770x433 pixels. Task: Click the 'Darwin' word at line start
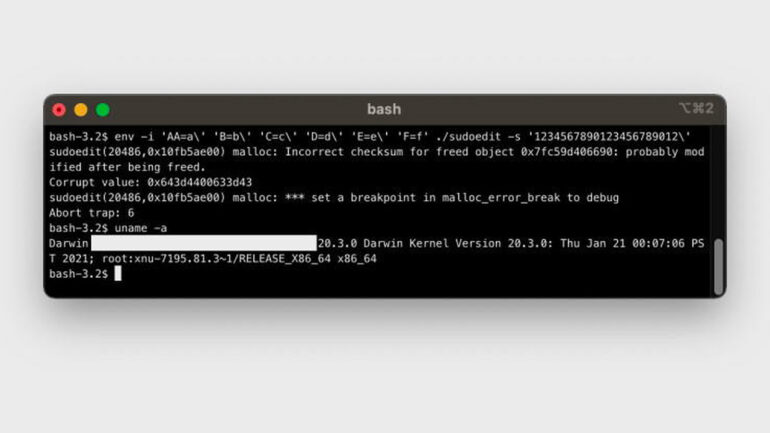pos(68,244)
